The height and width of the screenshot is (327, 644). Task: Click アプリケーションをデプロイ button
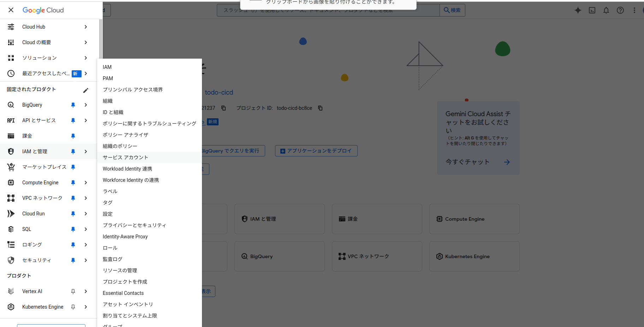coord(316,151)
